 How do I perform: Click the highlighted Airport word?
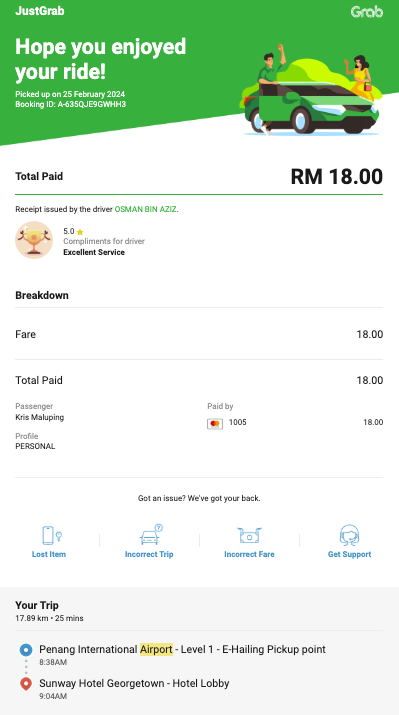(x=156, y=649)
